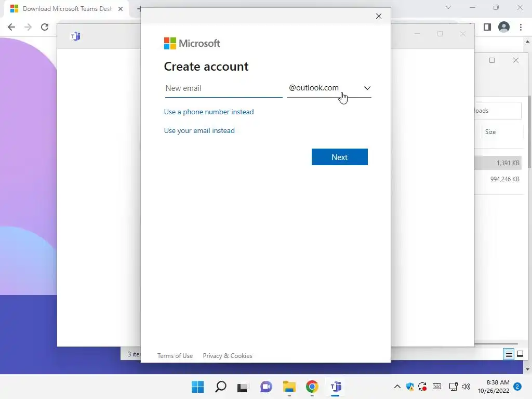Open Chat app on taskbar
532x399 pixels.
(266, 387)
